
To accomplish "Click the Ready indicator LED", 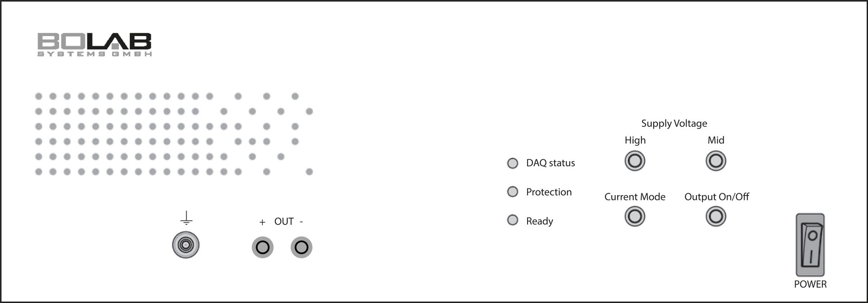I will click(x=513, y=220).
